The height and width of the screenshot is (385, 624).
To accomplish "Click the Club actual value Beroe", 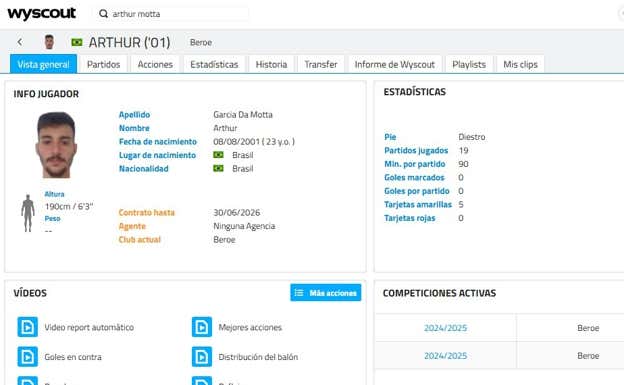I will click(224, 240).
